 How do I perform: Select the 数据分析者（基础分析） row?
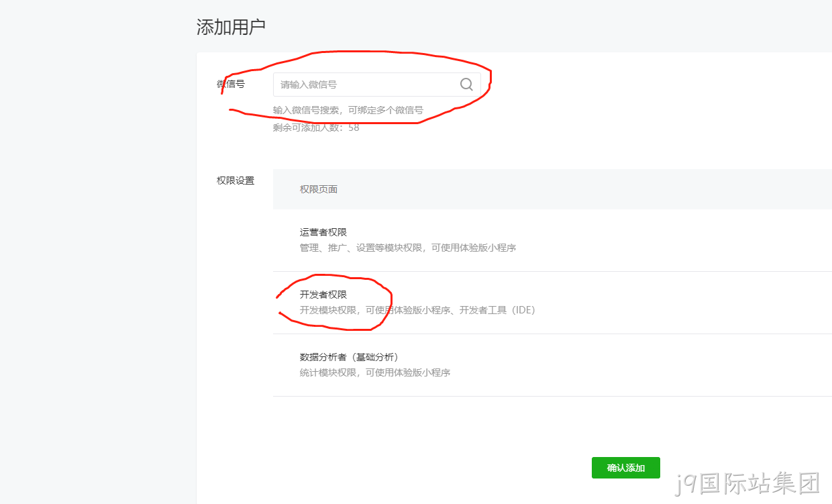(x=552, y=365)
